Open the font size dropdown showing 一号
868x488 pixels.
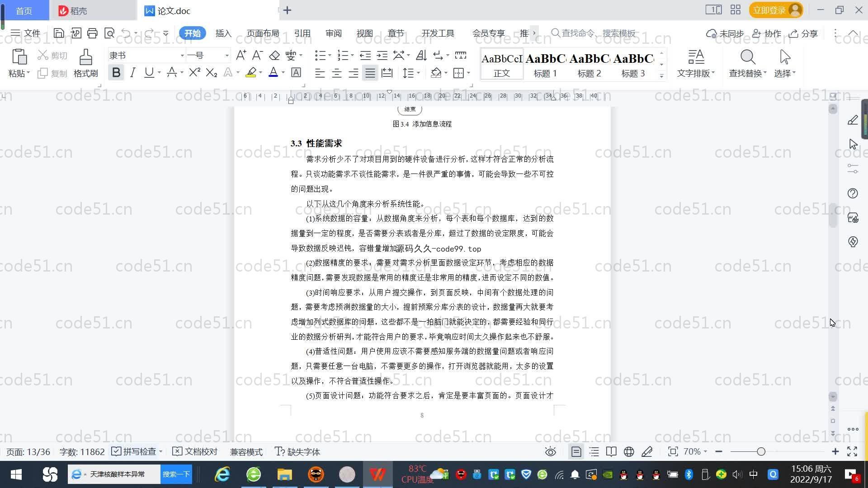coord(227,56)
